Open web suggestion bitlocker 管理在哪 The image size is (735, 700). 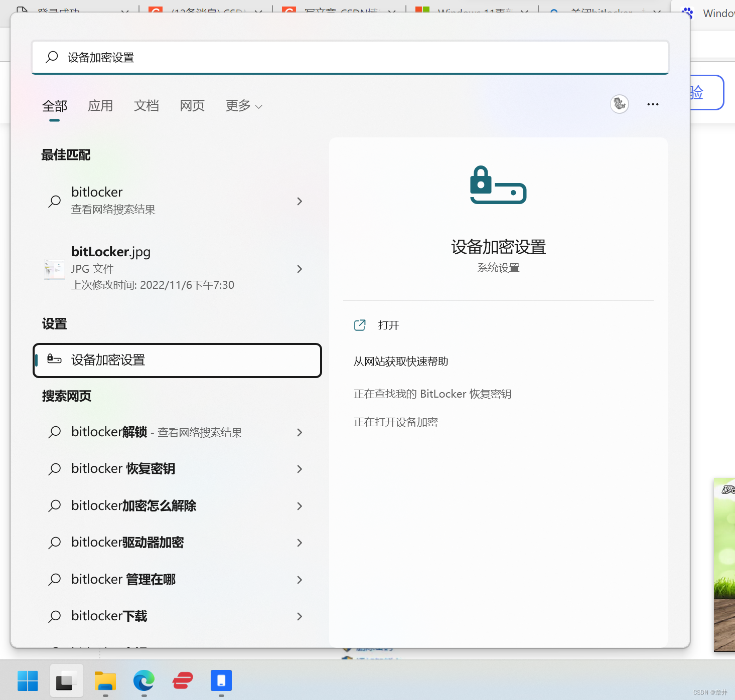(177, 580)
